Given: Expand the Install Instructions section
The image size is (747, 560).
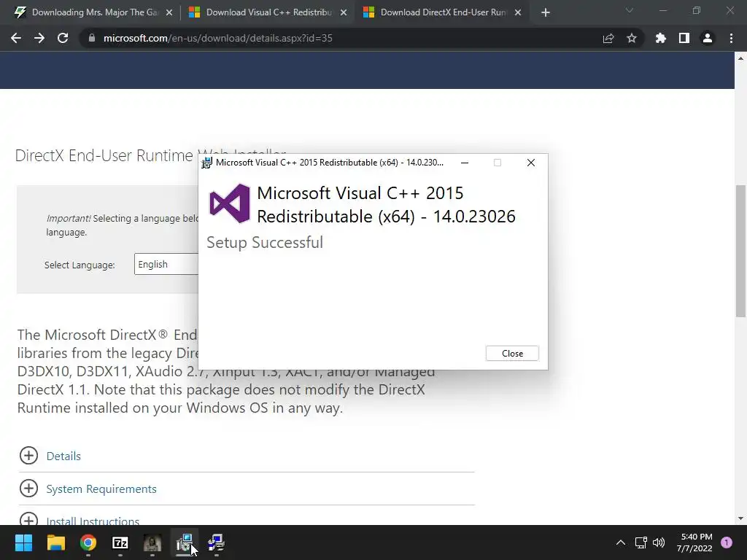Looking at the screenshot, I should (x=28, y=519).
